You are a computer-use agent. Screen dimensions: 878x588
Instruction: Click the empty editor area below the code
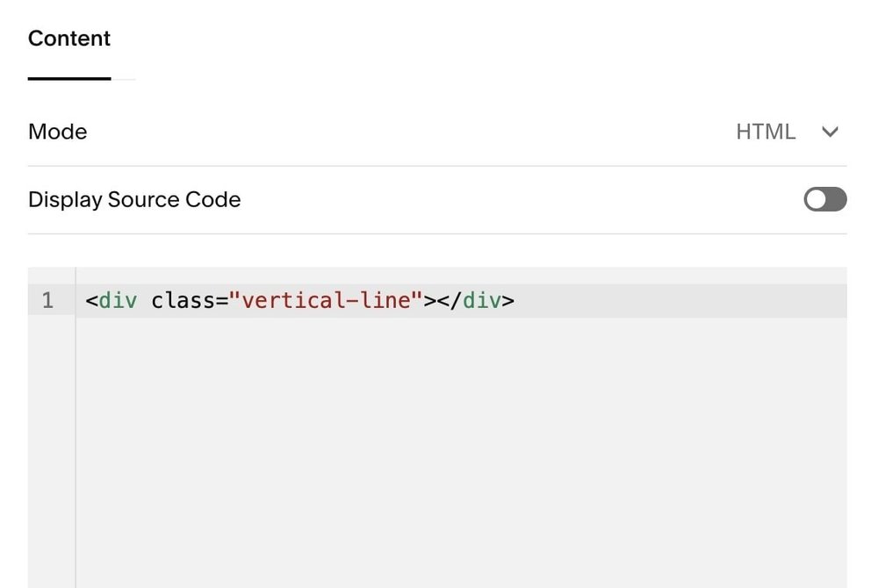(x=439, y=439)
